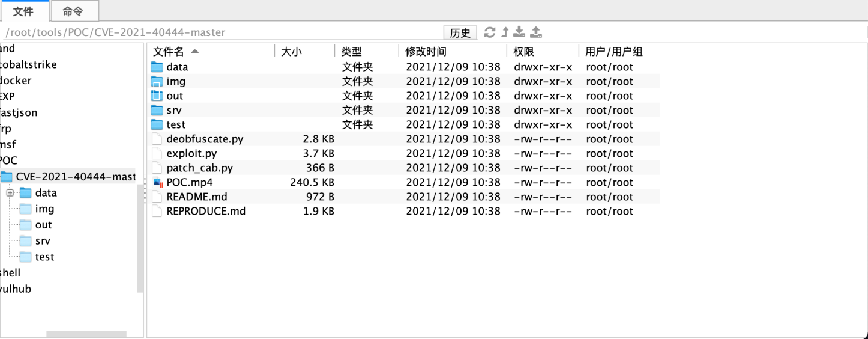The image size is (868, 339).
Task: Click root/root owner of exploit.py row
Action: pyautogui.click(x=610, y=153)
